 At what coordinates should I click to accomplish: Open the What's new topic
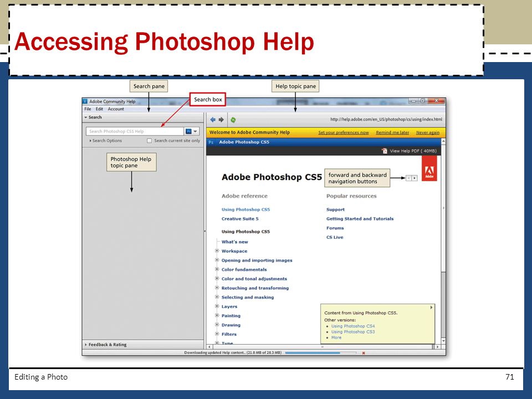[234, 242]
